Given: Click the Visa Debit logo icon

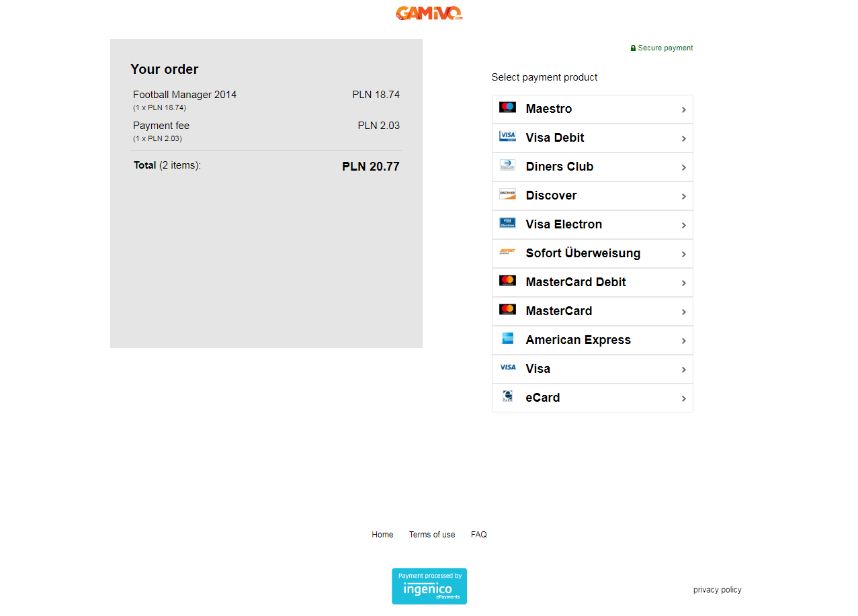Looking at the screenshot, I should (507, 136).
